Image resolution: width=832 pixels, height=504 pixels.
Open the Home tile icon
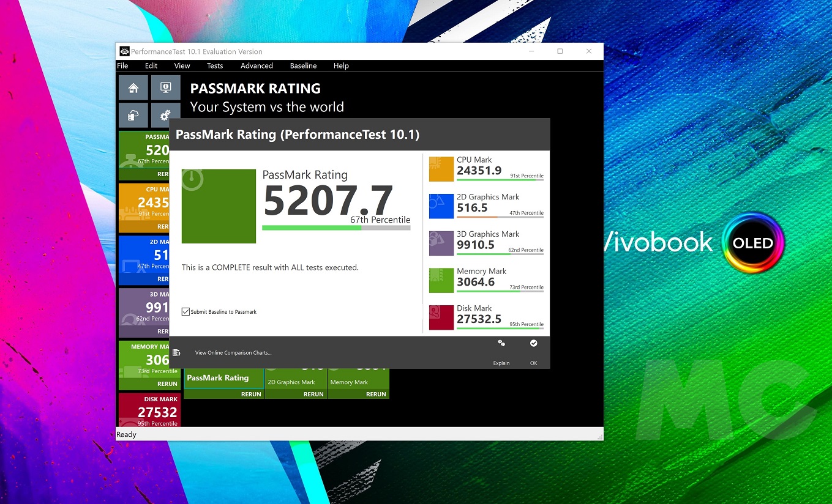click(x=133, y=87)
